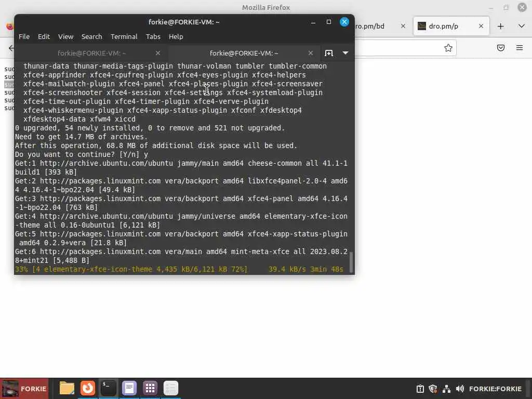Click the Get:1 archive.ubuntu.com cheese-common line

click(181, 168)
